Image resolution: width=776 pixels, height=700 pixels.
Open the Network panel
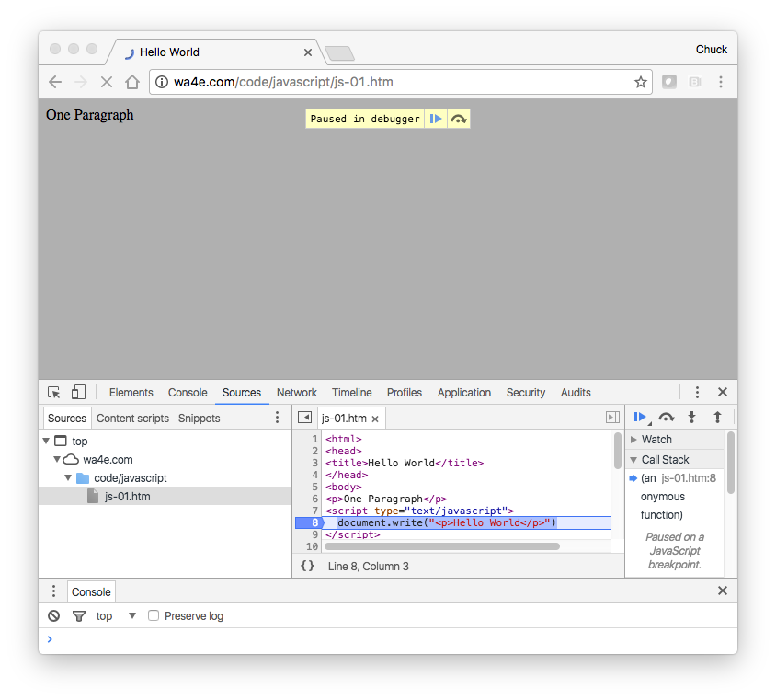(296, 392)
